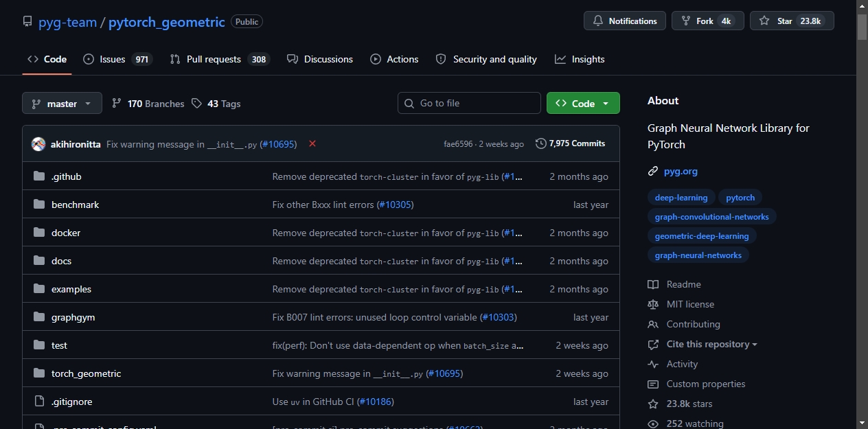Open the #10186 pull request link
This screenshot has width=868, height=429.
tap(376, 402)
